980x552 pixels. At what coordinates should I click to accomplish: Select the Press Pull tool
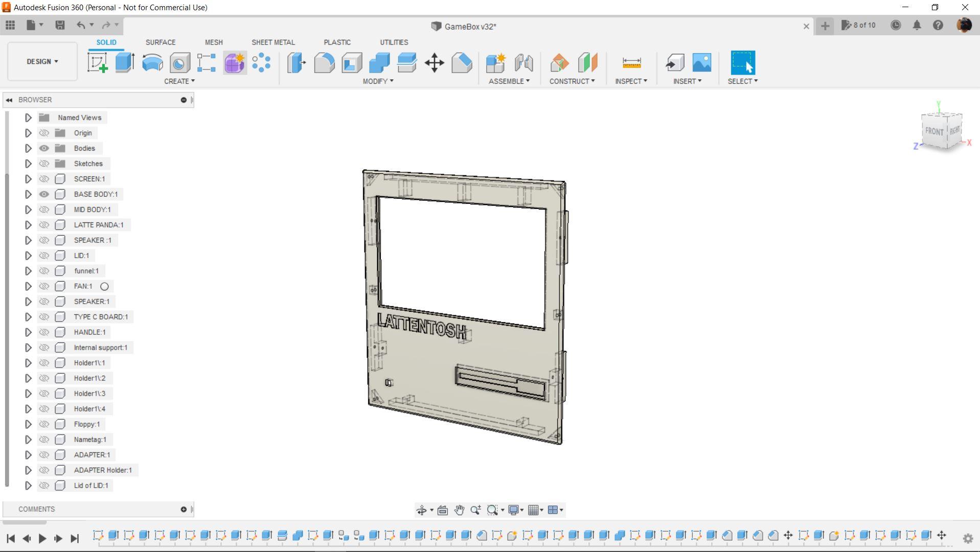pyautogui.click(x=297, y=63)
